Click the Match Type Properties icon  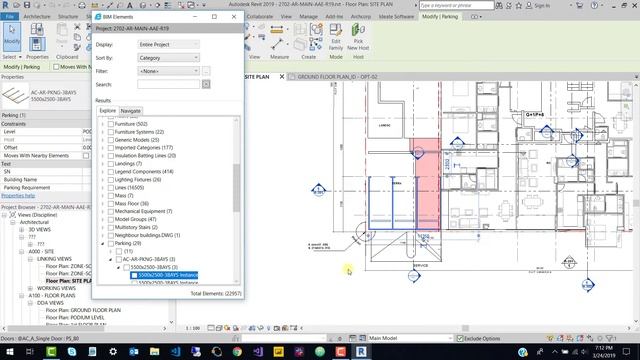pos(77,47)
